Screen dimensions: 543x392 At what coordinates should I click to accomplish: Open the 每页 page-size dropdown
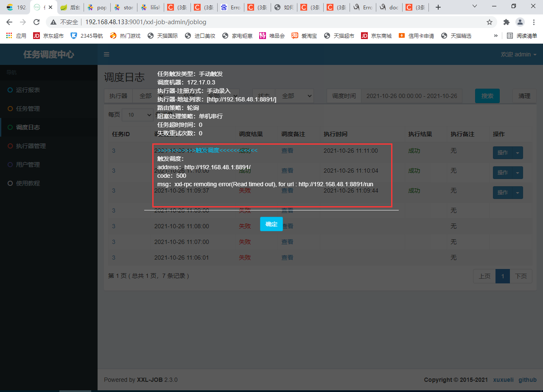coord(137,115)
